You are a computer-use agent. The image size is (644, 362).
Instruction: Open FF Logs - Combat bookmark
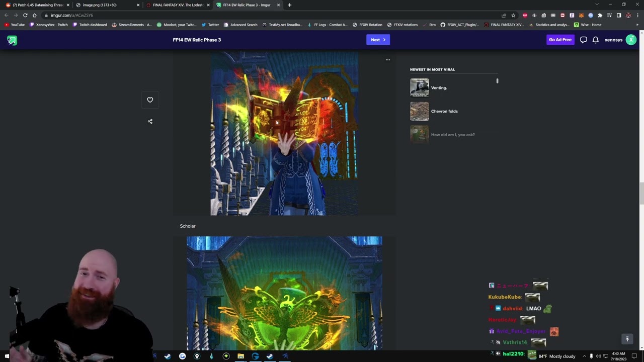coord(328,25)
